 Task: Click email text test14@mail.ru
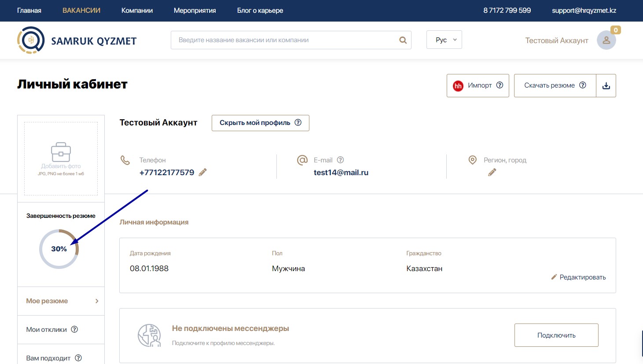tap(341, 173)
